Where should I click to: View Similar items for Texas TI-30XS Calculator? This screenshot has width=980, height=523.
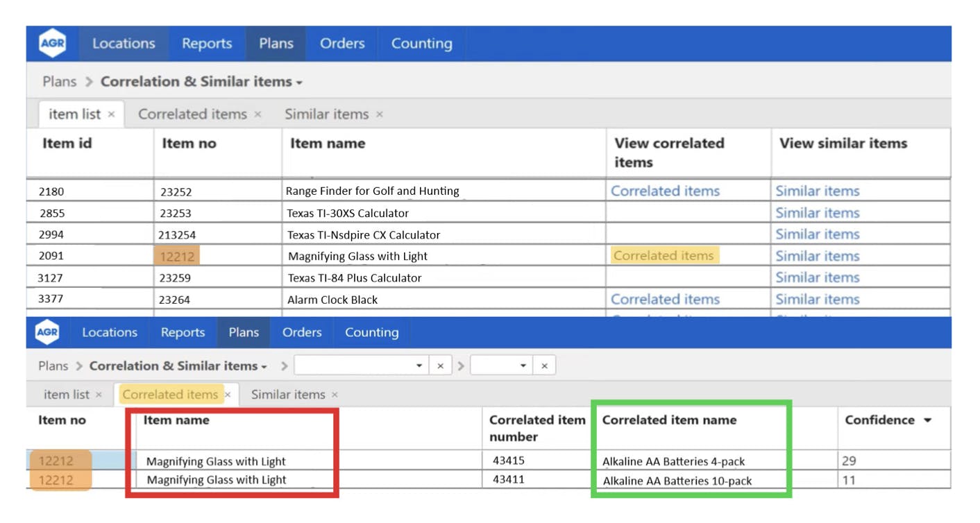coord(817,213)
